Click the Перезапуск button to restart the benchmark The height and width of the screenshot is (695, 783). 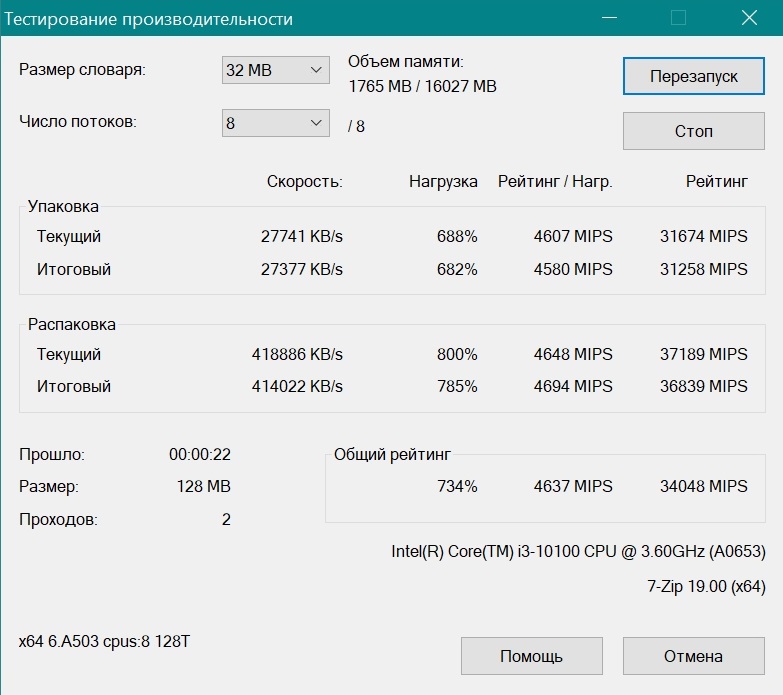pos(693,77)
